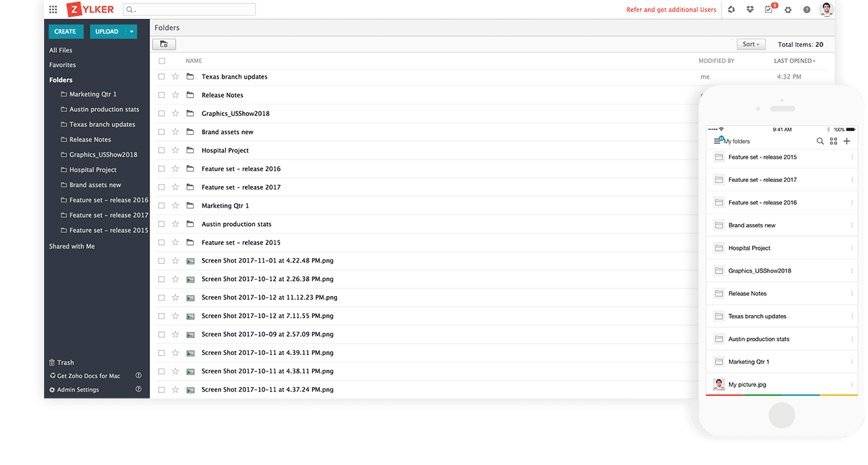Click folder icon of Graphics_USShow2018 row
Viewport: 868px width, 465px height.
(x=191, y=113)
